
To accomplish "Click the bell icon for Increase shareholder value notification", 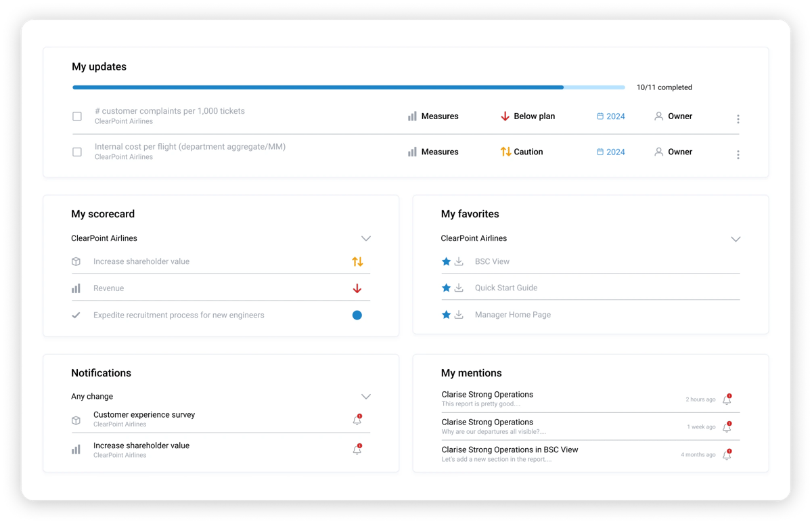I will pyautogui.click(x=357, y=450).
